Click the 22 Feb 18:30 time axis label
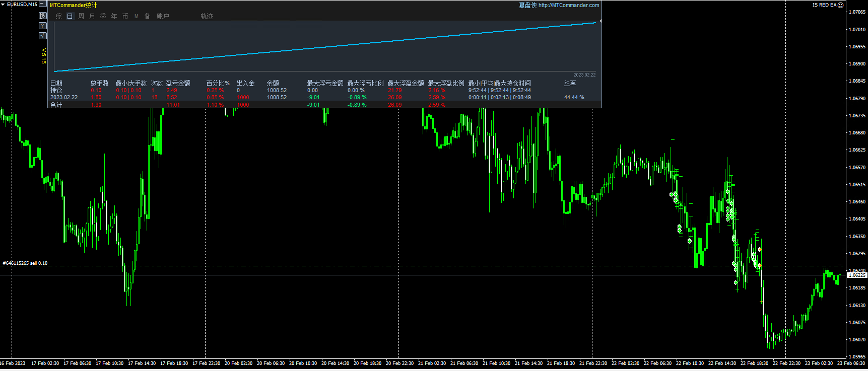This screenshot has width=868, height=371. coord(754,363)
